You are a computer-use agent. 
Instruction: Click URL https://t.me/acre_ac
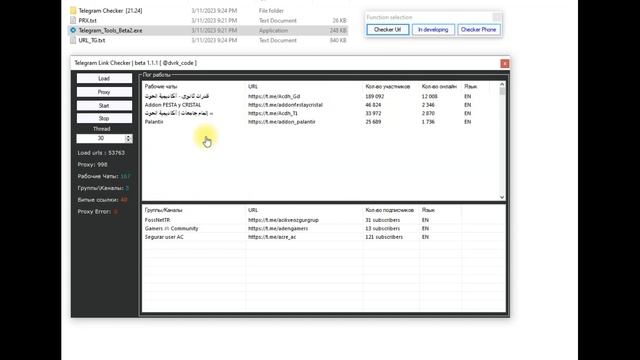[x=272, y=237]
